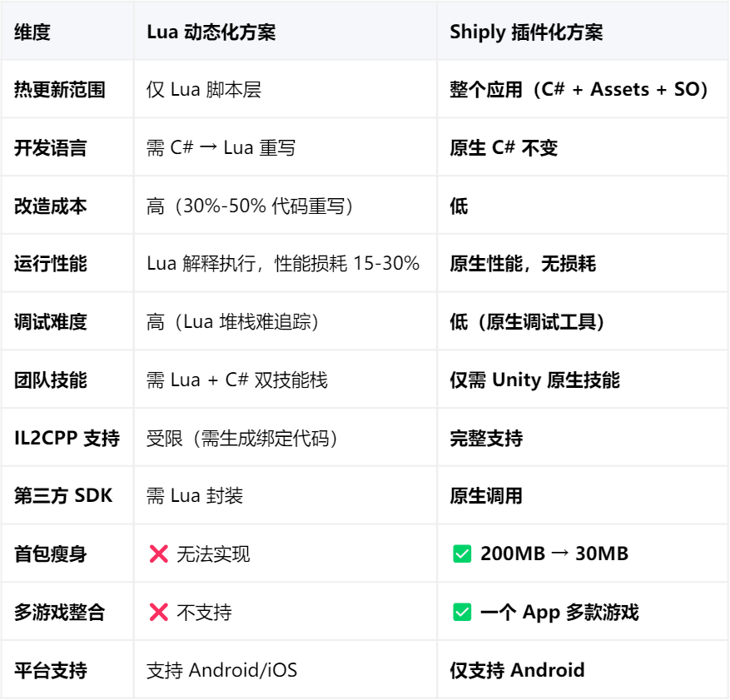The image size is (730, 700).
Task: Click the text 无法实现
Action: 213,554
